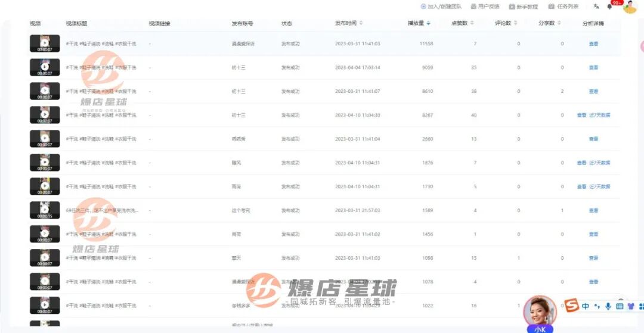The height and width of the screenshot is (333, 644).
Task: Play the 随风 video with 1876 plays
Action: pos(45,162)
